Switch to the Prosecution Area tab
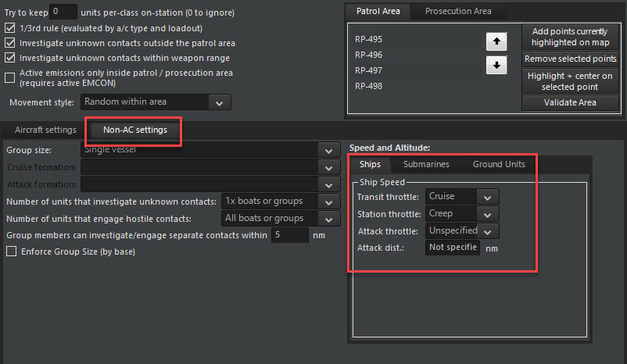 [459, 12]
